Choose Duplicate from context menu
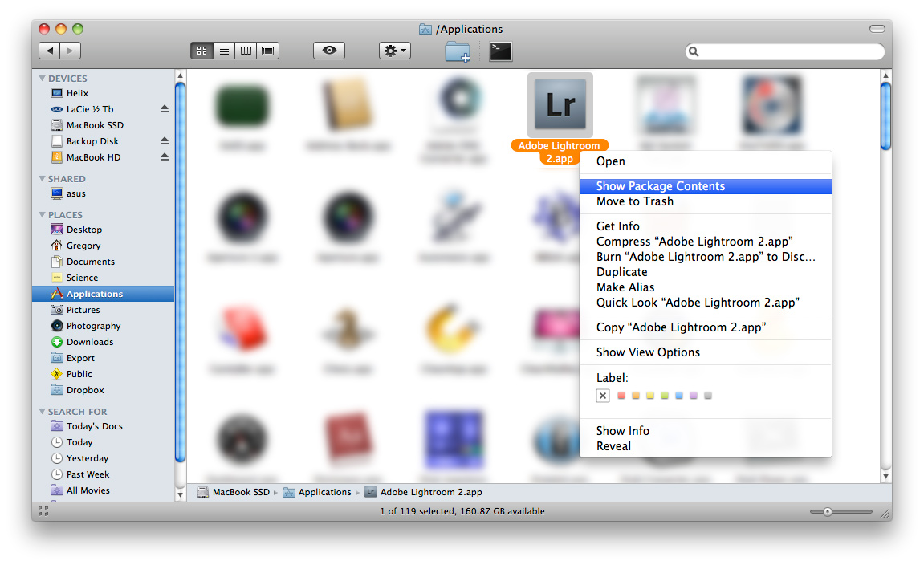 click(706, 272)
